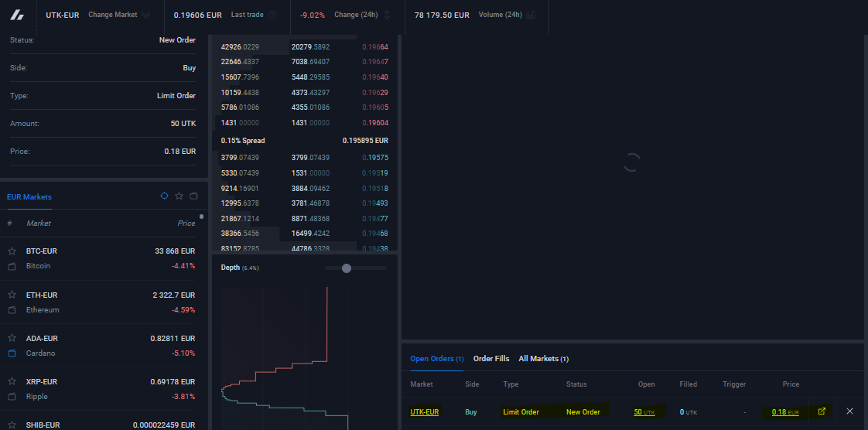Click the UTK-EUR link in open orders
The width and height of the screenshot is (868, 430).
425,411
